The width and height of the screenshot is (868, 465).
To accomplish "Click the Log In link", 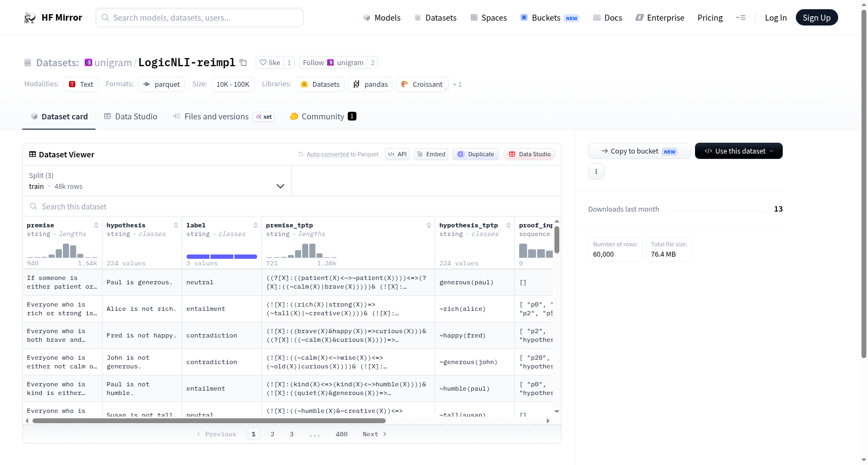I will pos(776,17).
